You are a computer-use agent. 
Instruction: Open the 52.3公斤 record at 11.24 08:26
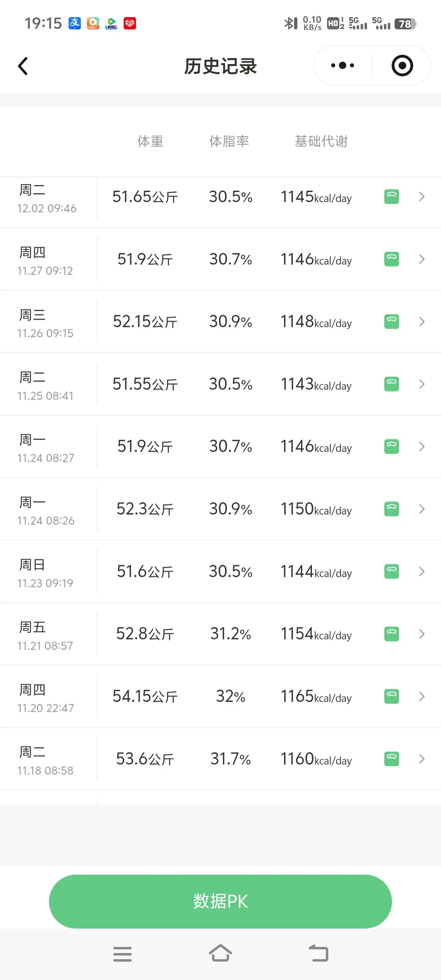[x=220, y=509]
